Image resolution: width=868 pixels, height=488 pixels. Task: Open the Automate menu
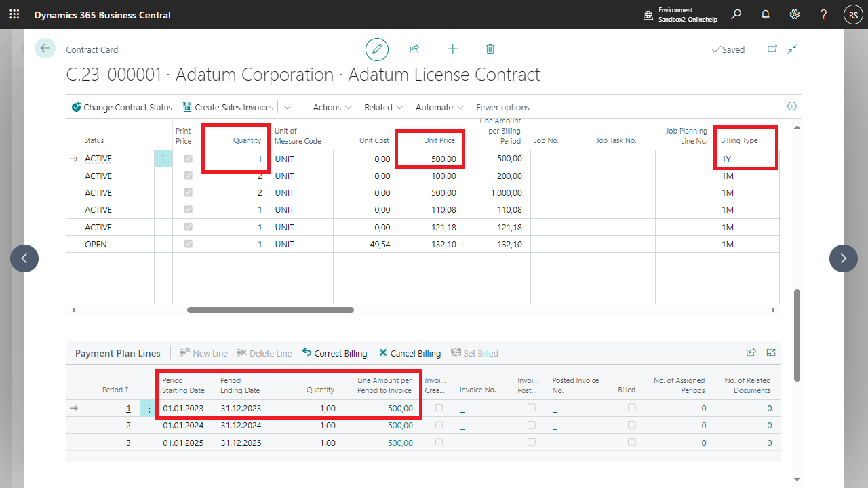439,107
